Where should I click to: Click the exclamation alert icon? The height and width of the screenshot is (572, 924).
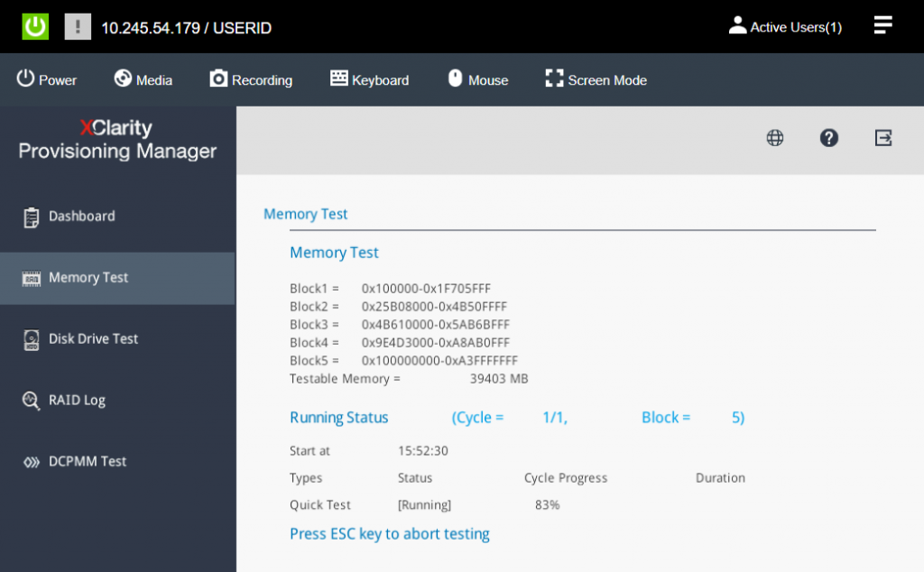click(78, 27)
